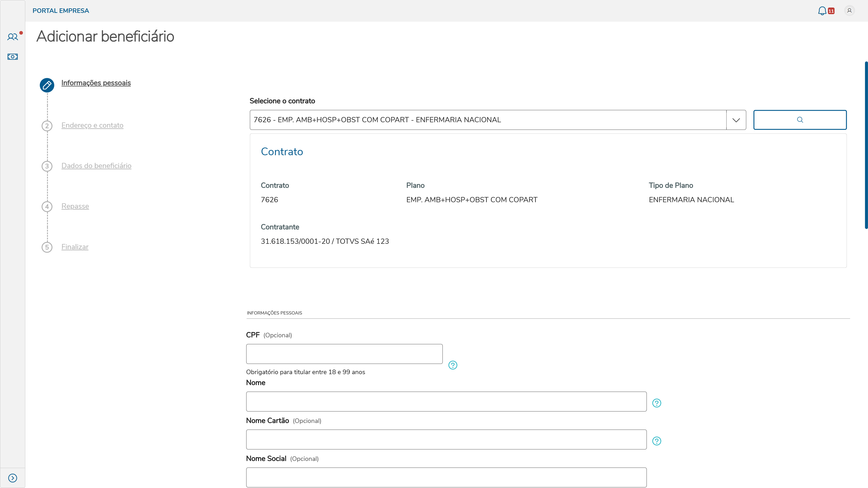Screen dimensions: 868x488
Task: Open the Repasse step link
Action: (75, 206)
